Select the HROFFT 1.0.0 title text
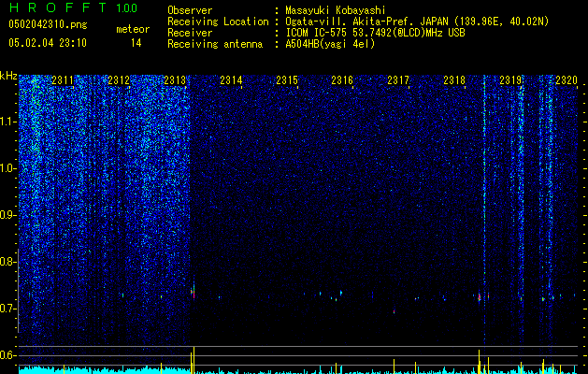The width and height of the screenshot is (588, 374). pos(74,7)
